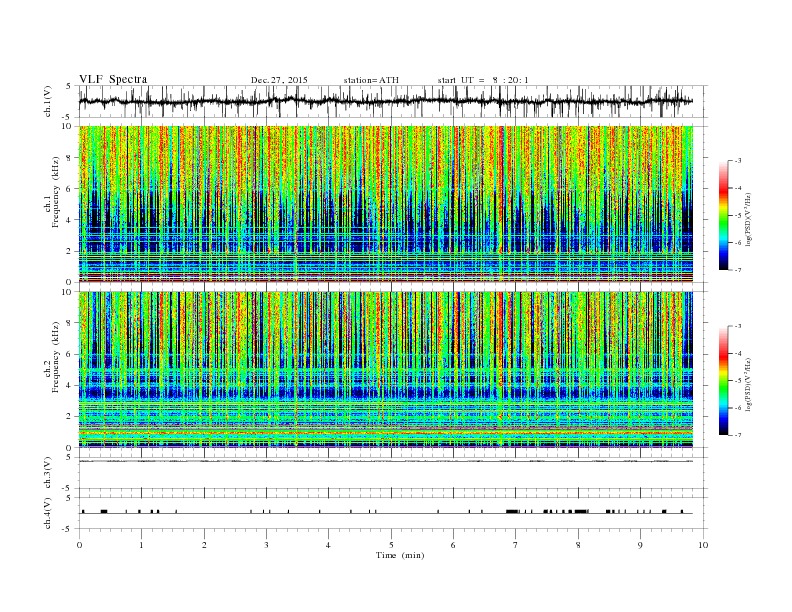This screenshot has height=612, width=792.
Task: Click inside the ch.1 spectrogram panel
Action: (x=386, y=204)
